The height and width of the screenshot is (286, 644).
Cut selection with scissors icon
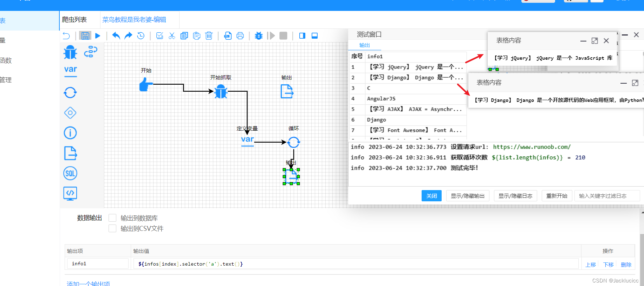tap(172, 35)
